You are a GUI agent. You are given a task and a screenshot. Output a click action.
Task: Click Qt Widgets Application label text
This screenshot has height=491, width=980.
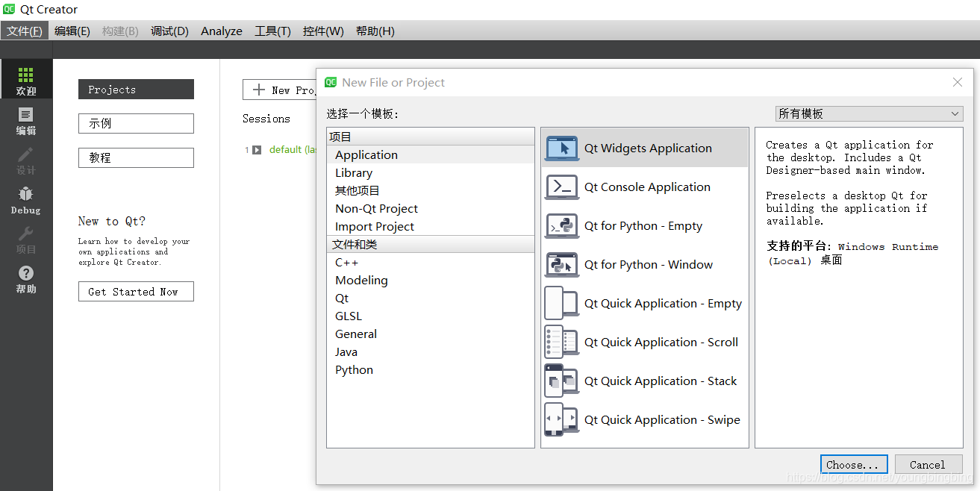[x=648, y=148]
